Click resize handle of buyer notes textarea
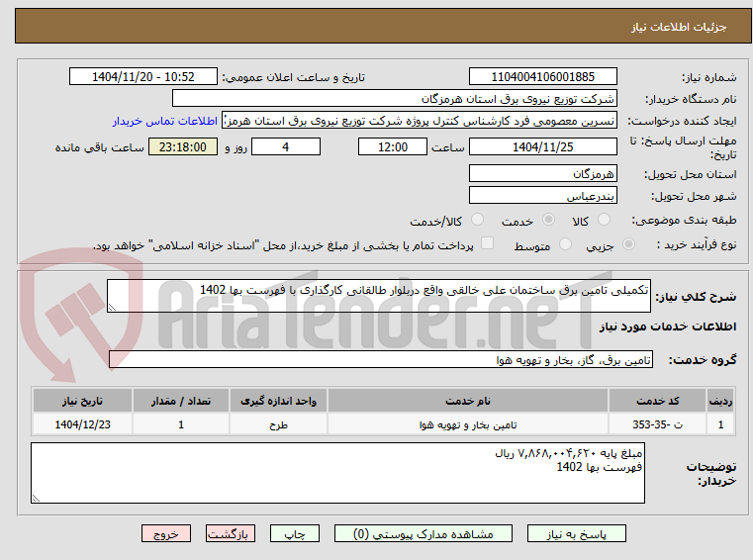 tap(36, 498)
